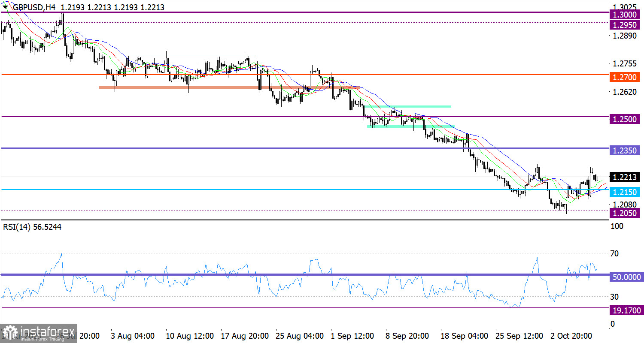Click the current price tag 1.2213
644x343 pixels.
626,177
